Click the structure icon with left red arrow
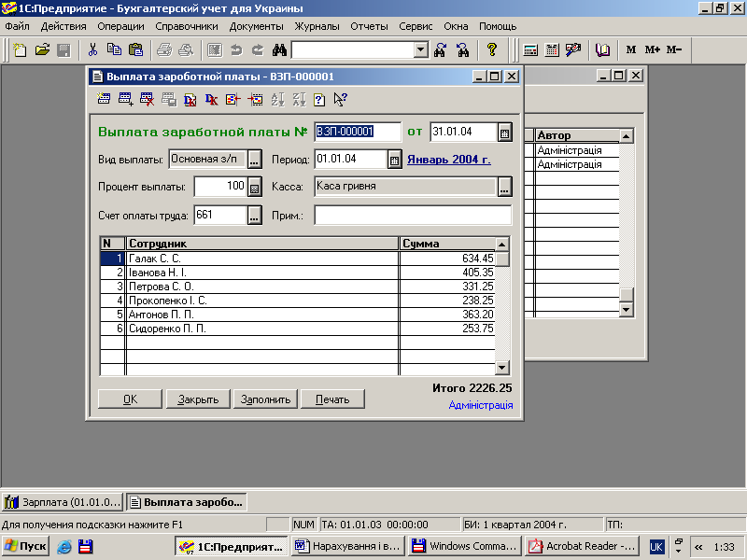Screen dimensions: 747x560 click(x=233, y=99)
